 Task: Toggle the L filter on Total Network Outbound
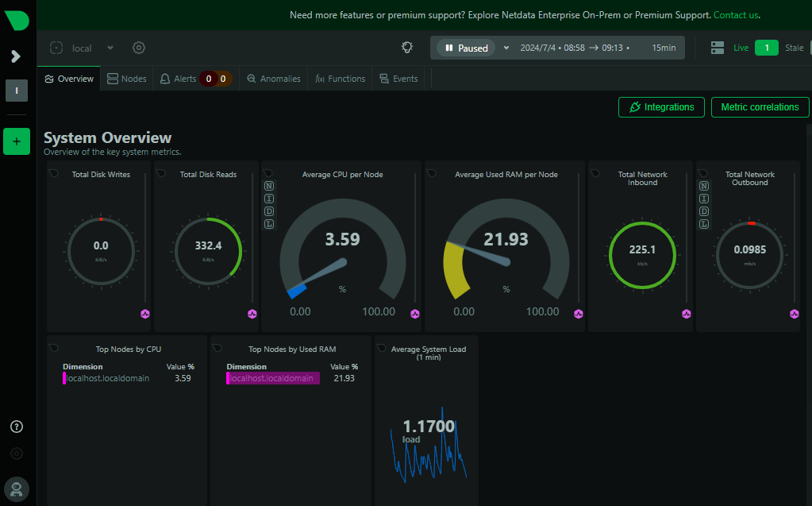click(704, 224)
